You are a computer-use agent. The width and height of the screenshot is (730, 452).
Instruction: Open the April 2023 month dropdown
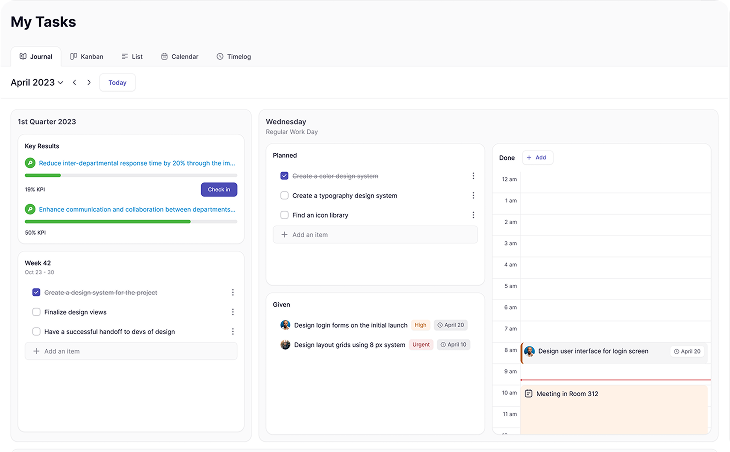(x=37, y=82)
